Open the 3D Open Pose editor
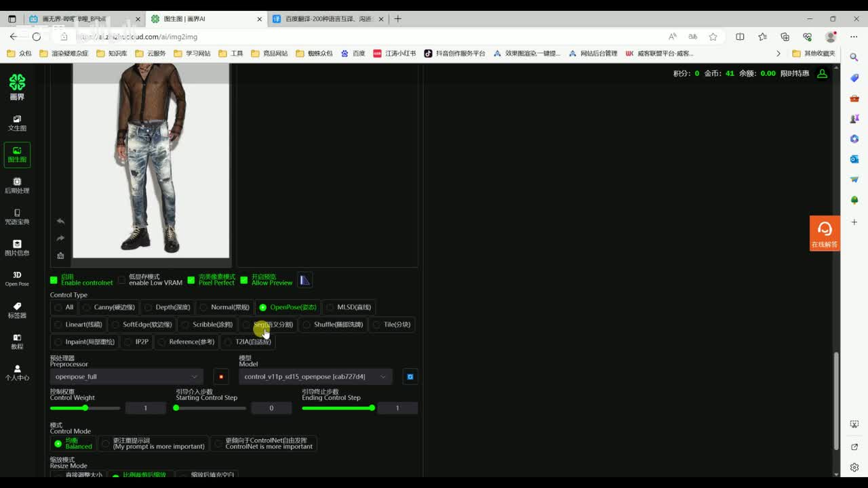This screenshot has height=488, width=868. point(17,279)
